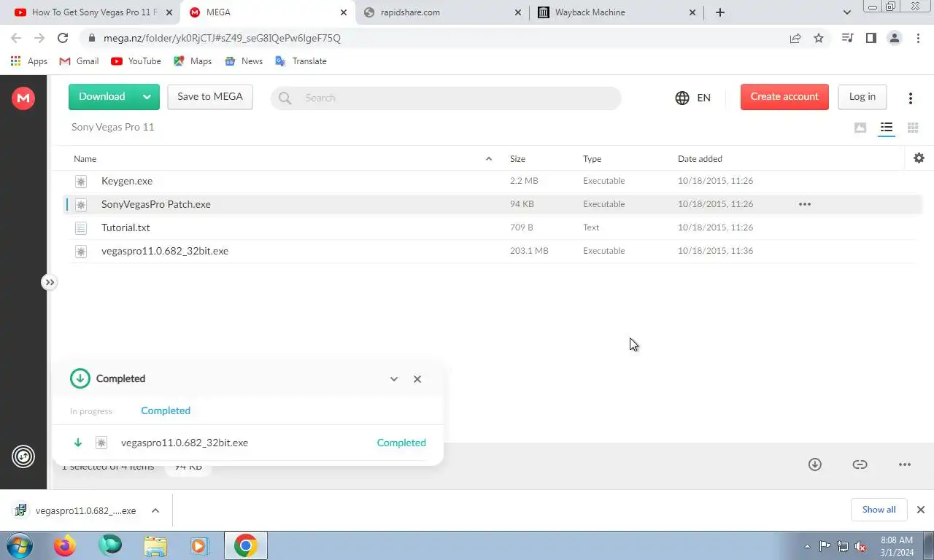Click the vegaspro11.0.682_32bit.exe list icon

(x=81, y=251)
